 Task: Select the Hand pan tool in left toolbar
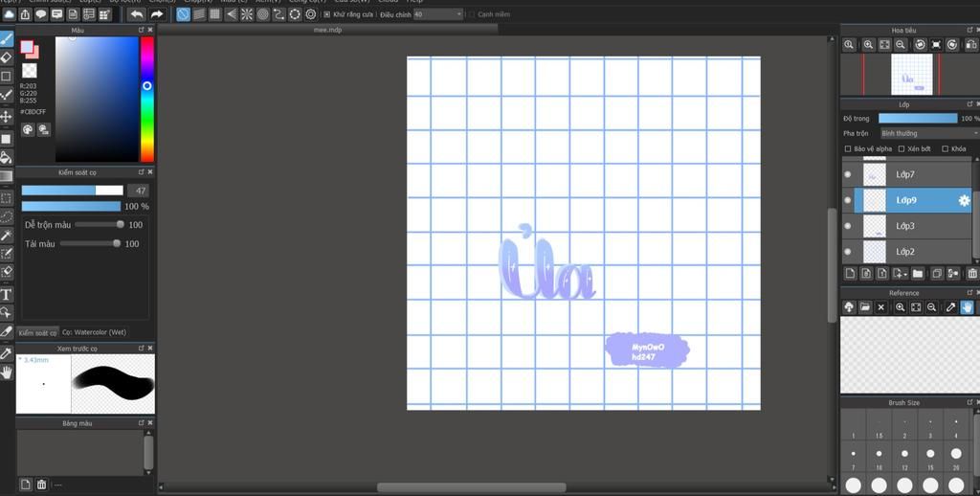tap(7, 372)
